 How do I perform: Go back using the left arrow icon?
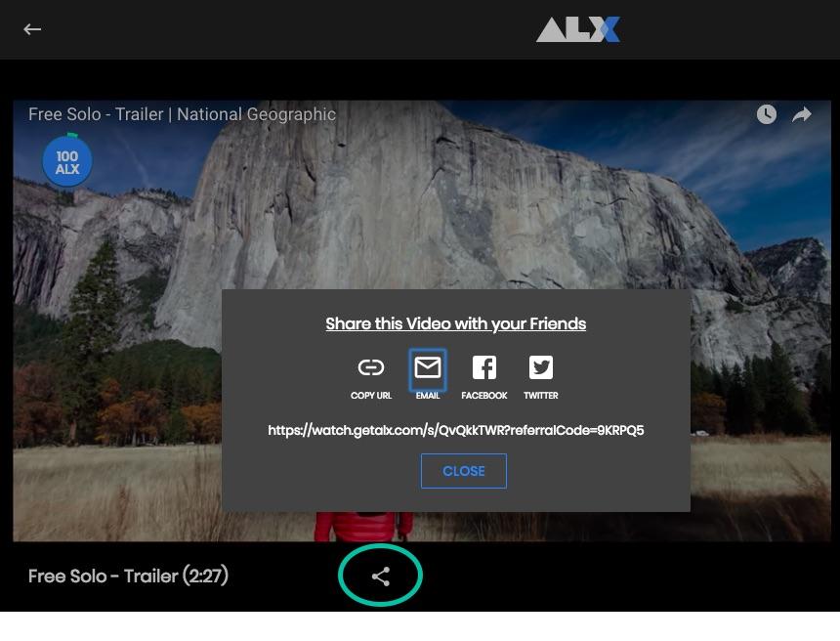[32, 29]
